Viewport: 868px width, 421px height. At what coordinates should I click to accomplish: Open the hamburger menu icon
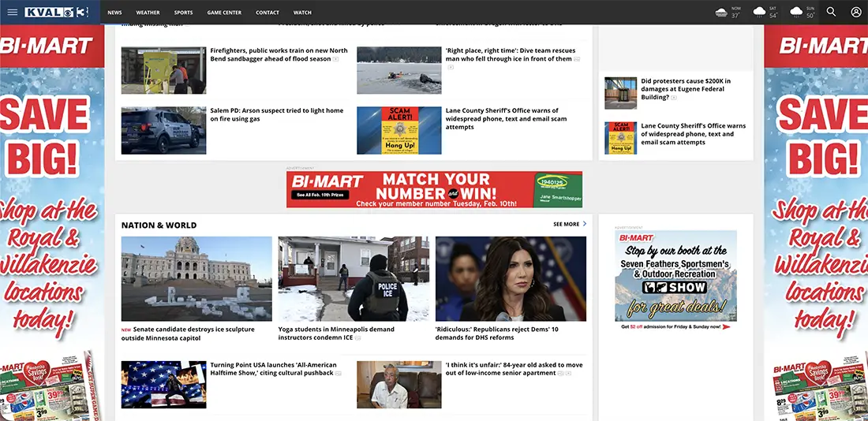pos(12,12)
